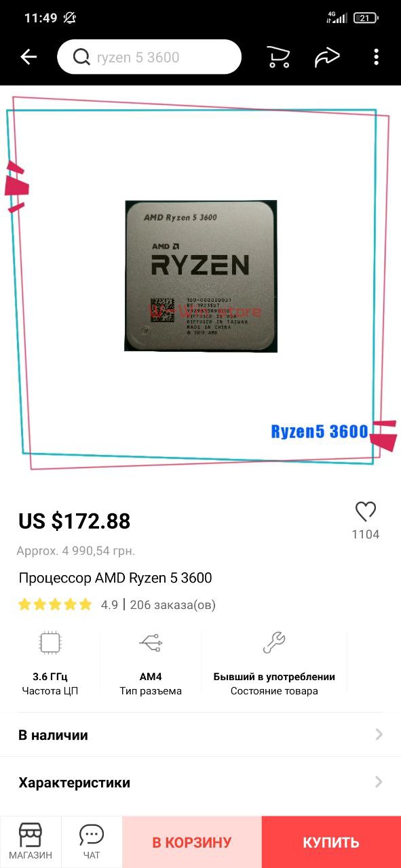Image resolution: width=401 pixels, height=868 pixels.
Task: Tap the USB socket type icon
Action: pos(151,642)
